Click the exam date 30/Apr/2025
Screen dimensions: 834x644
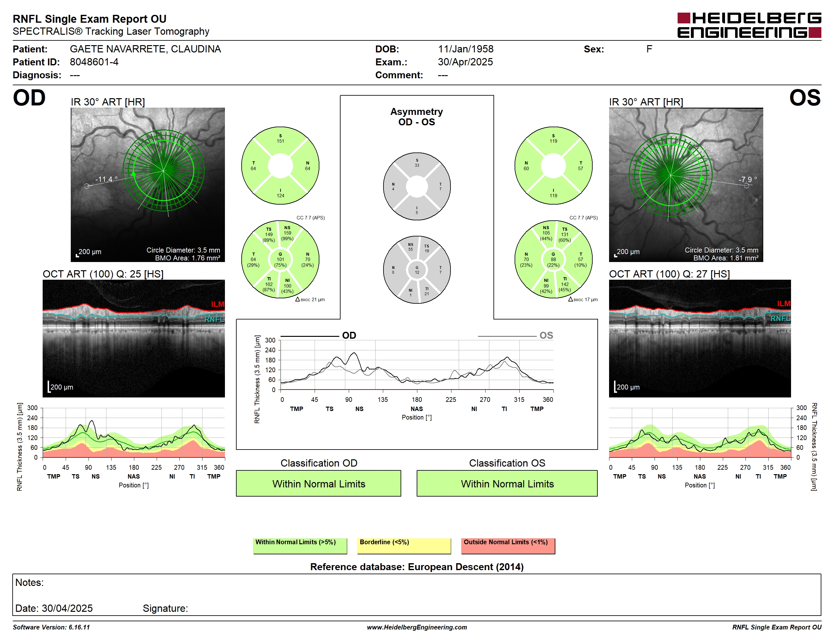tap(465, 62)
